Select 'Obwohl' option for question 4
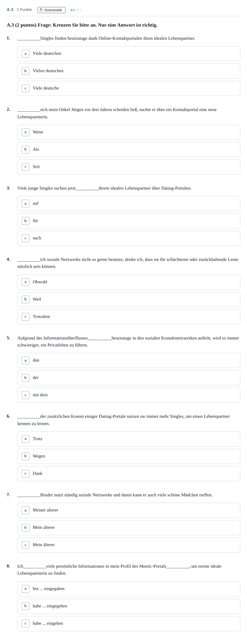Image resolution: width=247 pixels, height=644 pixels. 129,282
